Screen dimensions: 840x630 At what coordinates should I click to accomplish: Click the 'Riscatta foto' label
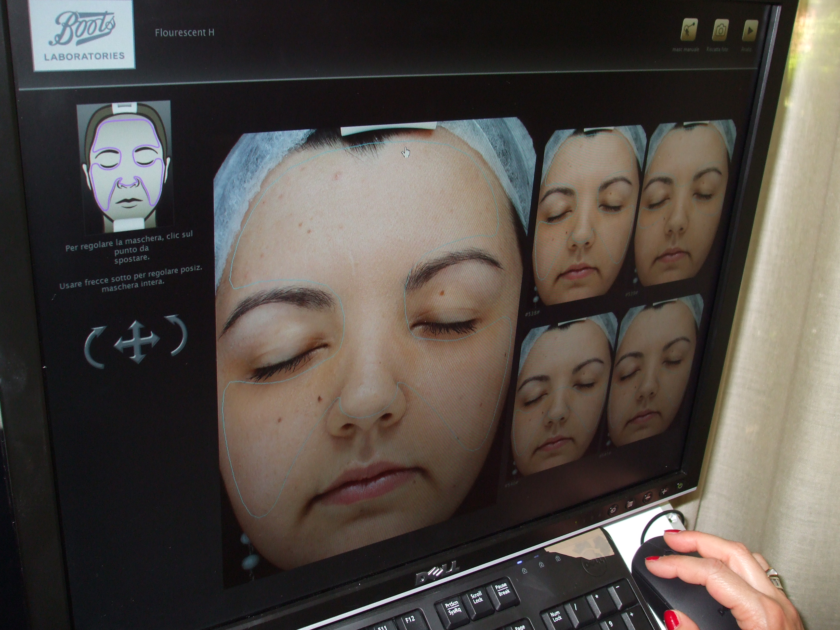[717, 50]
